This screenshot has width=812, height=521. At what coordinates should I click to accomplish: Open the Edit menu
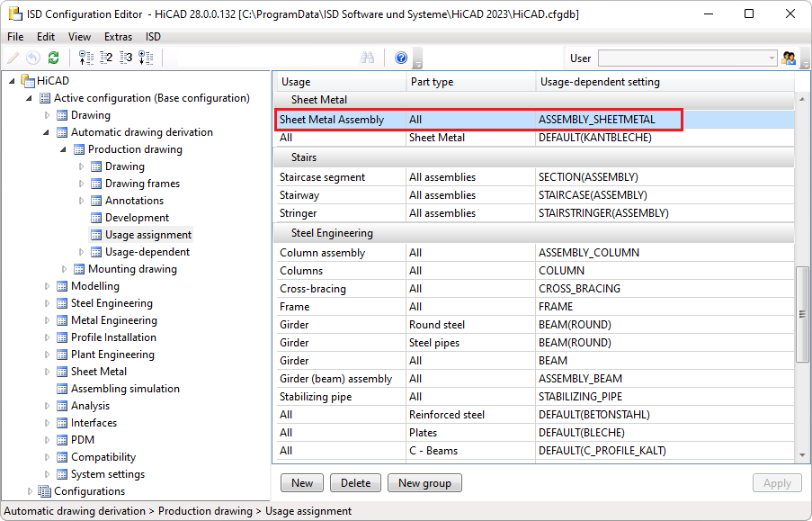click(46, 37)
